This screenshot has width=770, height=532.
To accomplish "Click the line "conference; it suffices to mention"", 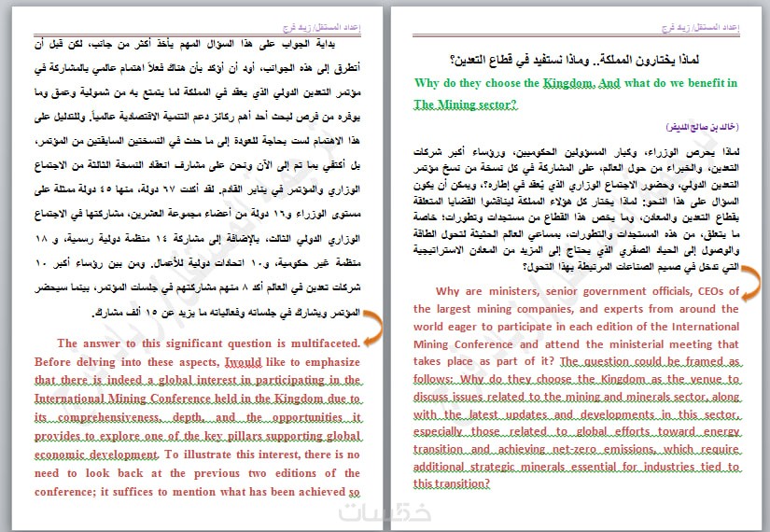I will pyautogui.click(x=198, y=492).
